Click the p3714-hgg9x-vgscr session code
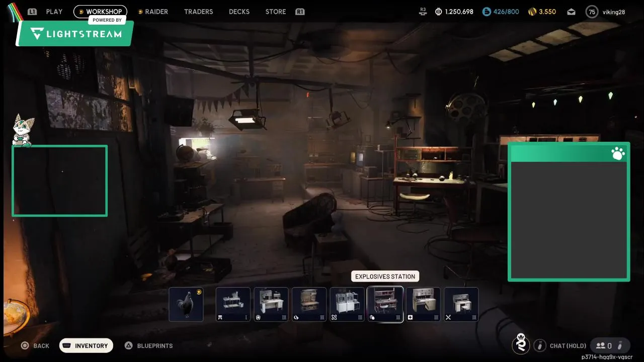 pos(607,357)
